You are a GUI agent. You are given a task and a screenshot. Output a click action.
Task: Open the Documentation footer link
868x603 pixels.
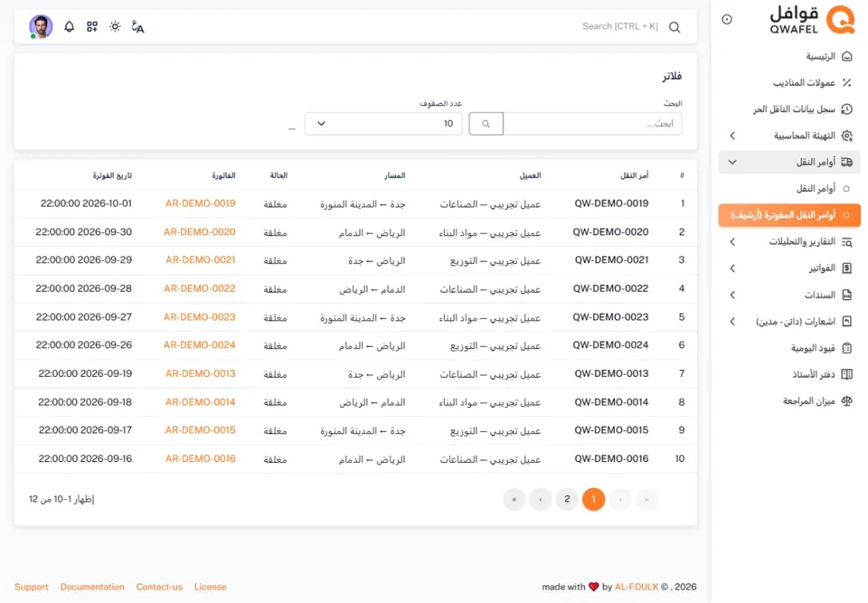(x=92, y=587)
